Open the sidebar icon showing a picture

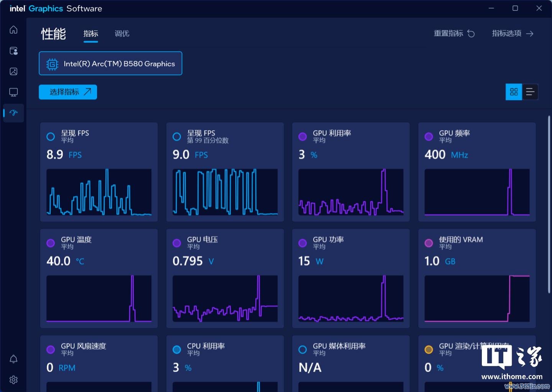[13, 71]
